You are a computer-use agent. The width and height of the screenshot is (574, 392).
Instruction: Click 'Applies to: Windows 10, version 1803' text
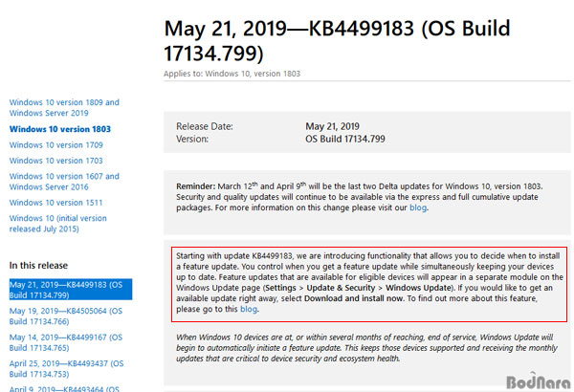point(232,74)
